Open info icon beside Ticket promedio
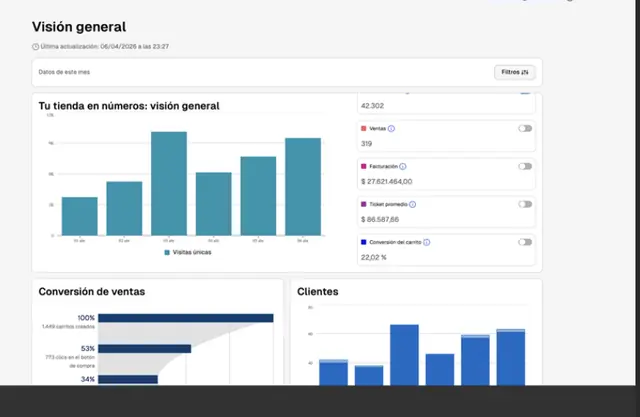Screen dimensions: 640x417 coord(412,204)
